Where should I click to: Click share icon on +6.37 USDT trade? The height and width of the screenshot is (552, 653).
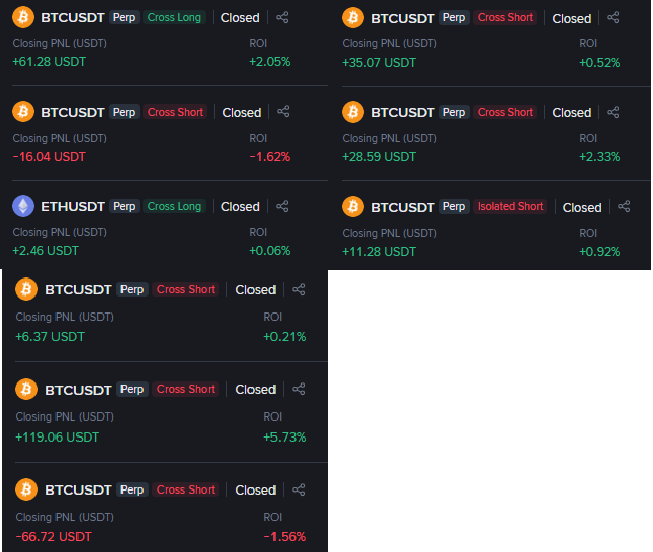(299, 289)
